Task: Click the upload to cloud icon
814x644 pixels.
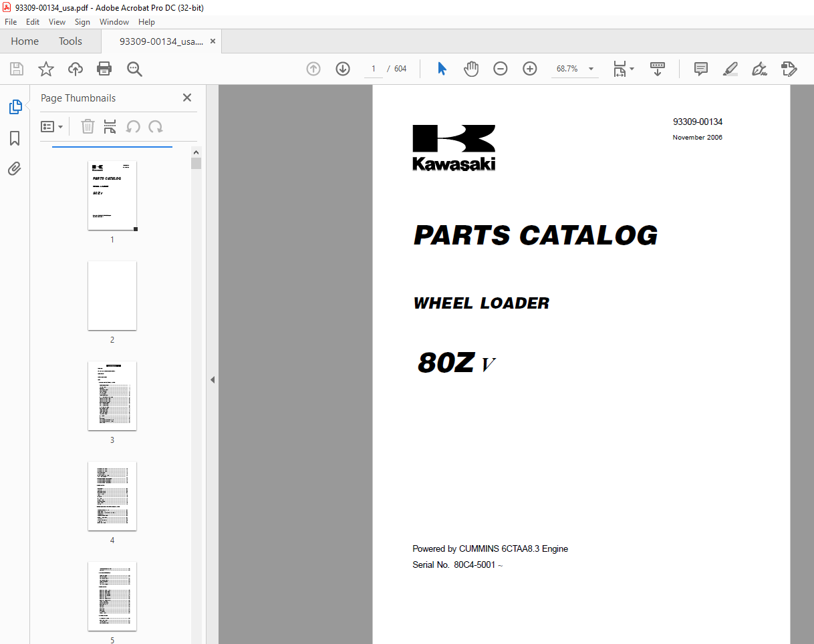Action: pos(76,69)
